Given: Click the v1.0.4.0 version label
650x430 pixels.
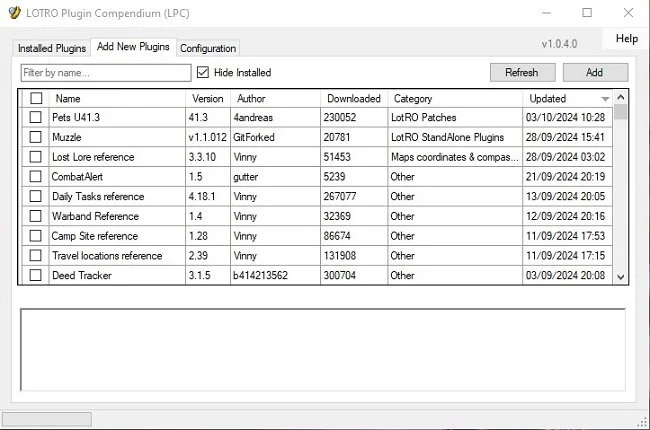Looking at the screenshot, I should click(x=559, y=44).
